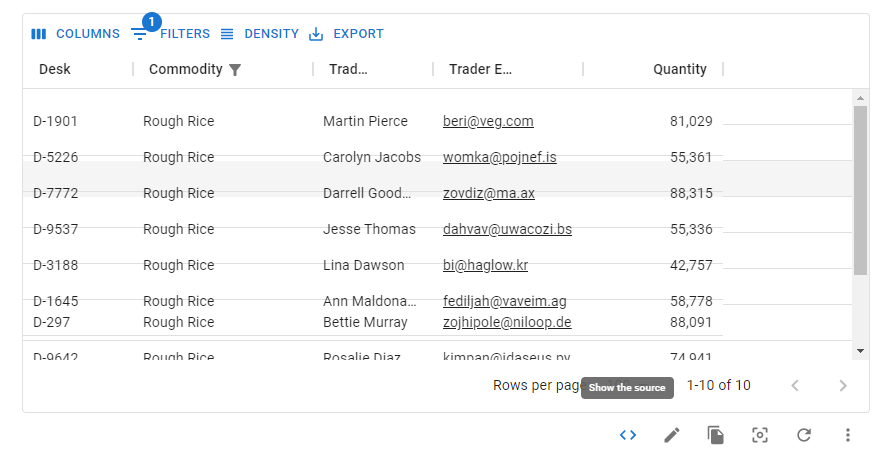
Task: Show the source code icon
Action: click(628, 435)
